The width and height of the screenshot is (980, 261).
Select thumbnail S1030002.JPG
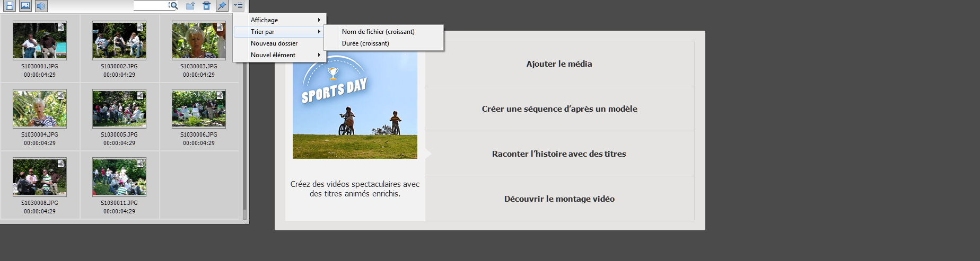click(x=119, y=41)
